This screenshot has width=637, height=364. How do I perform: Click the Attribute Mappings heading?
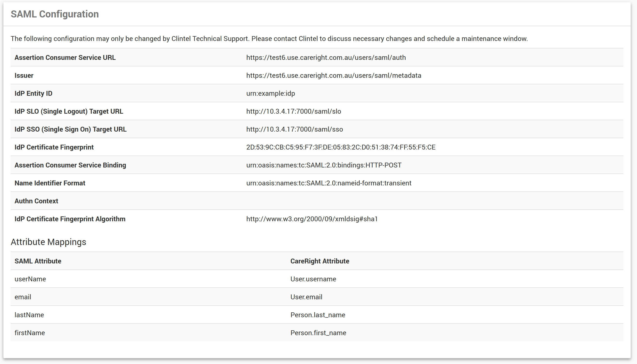tap(48, 242)
